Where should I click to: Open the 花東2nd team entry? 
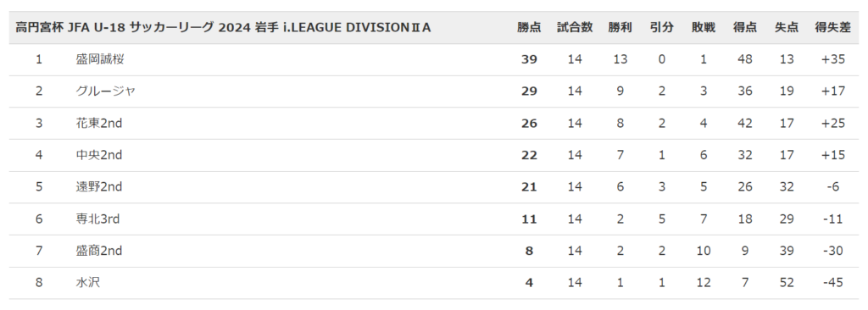pos(98,124)
